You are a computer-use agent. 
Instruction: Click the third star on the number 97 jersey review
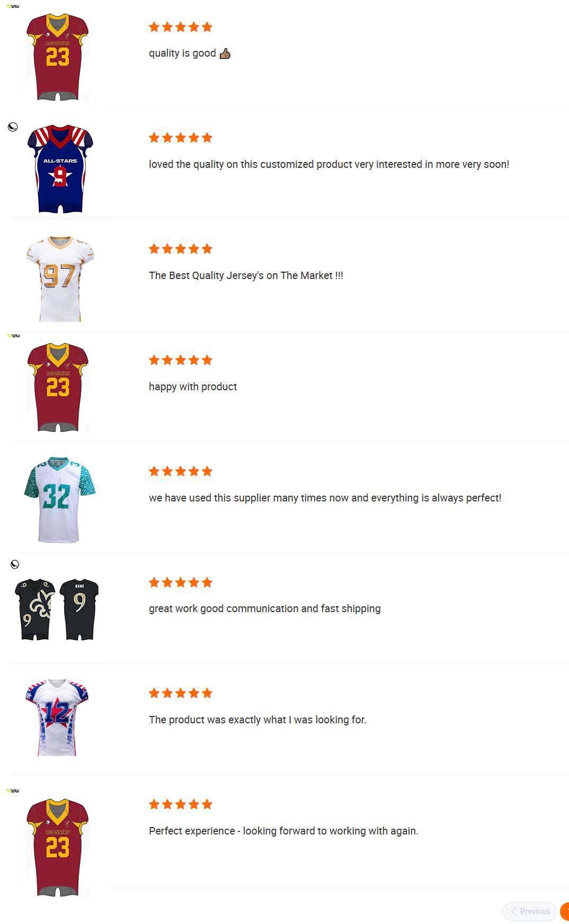180,248
